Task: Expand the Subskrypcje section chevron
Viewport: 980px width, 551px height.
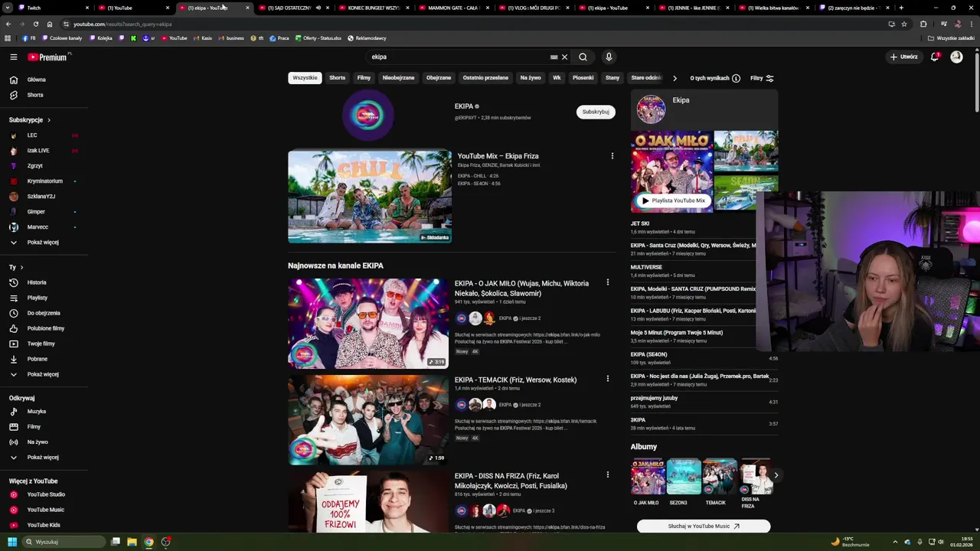Action: click(49, 120)
